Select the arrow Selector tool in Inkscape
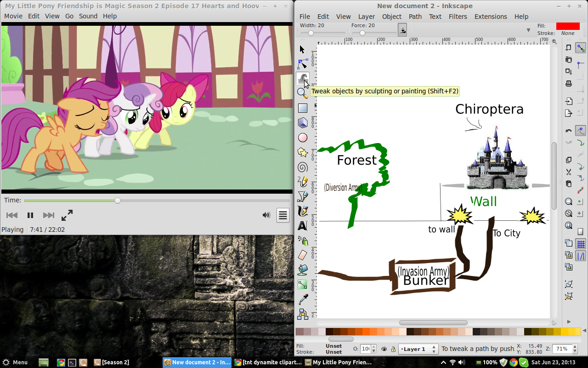 302,49
